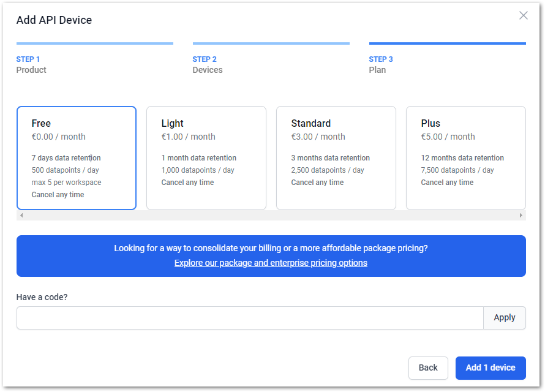Go back to the previous step
Screen dimensions: 545x392
(x=428, y=367)
